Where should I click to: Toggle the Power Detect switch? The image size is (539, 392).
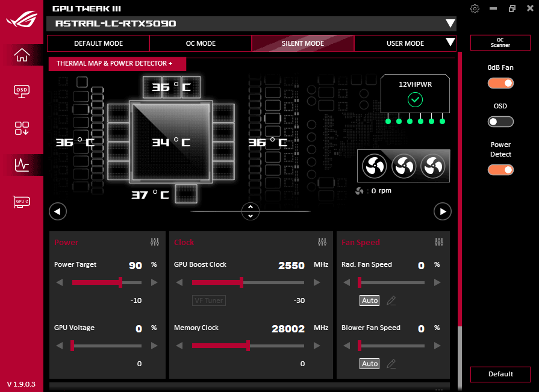coord(500,170)
